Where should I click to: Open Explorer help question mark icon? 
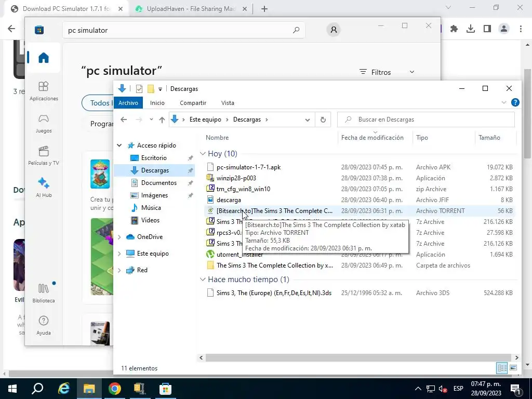[515, 102]
